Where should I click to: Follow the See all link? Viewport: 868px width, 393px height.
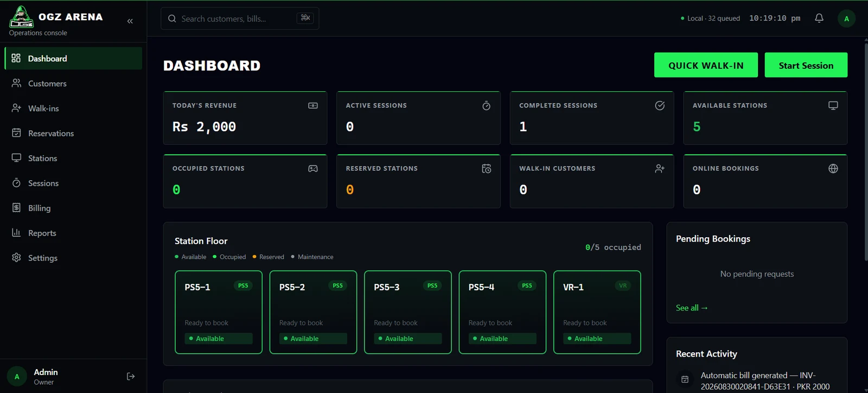pyautogui.click(x=692, y=308)
